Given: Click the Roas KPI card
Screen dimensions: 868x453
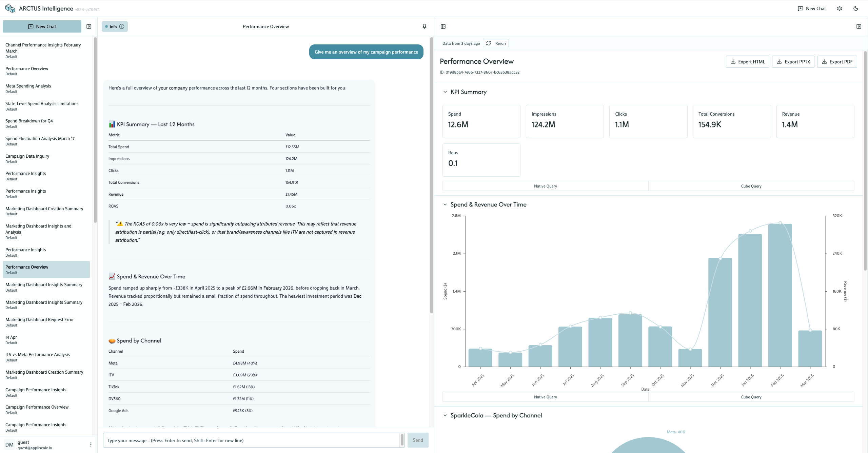Looking at the screenshot, I should pos(481,160).
